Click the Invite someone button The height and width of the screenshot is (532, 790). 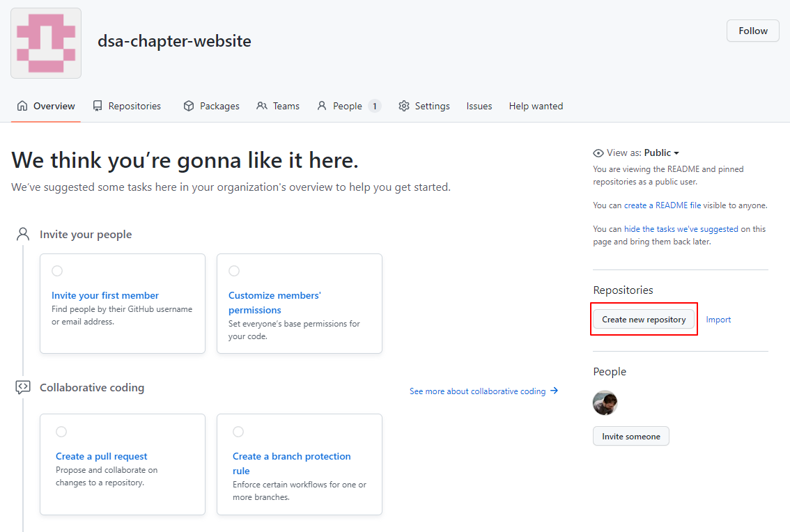click(x=630, y=437)
